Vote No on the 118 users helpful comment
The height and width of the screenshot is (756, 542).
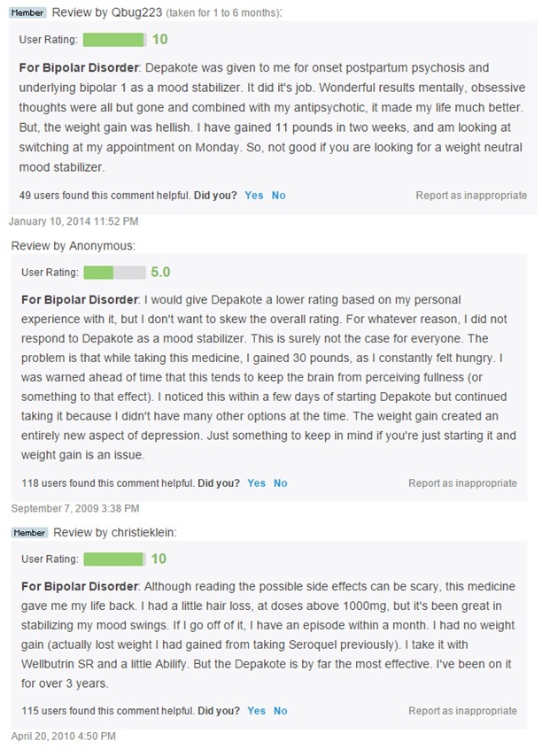pyautogui.click(x=281, y=483)
